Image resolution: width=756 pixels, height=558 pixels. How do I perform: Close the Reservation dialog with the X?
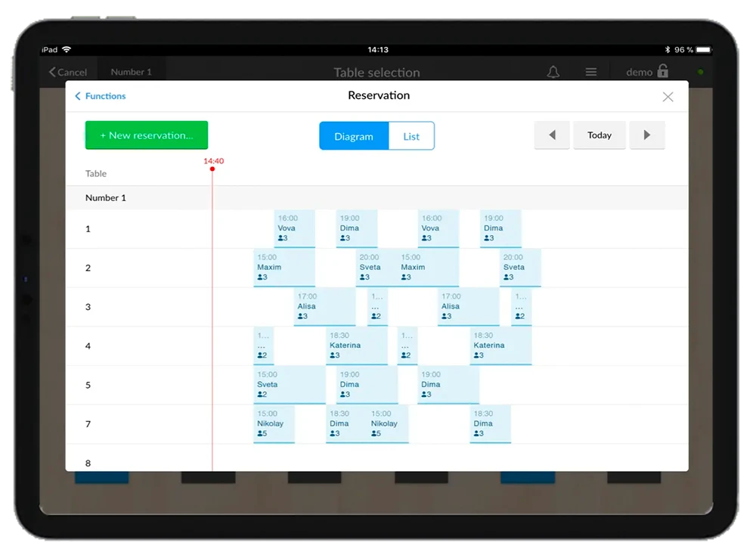[x=668, y=97]
